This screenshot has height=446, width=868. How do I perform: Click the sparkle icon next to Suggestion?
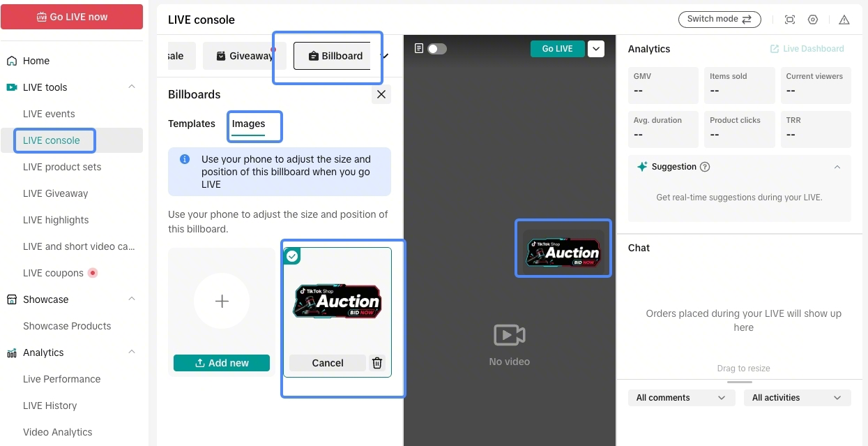click(642, 167)
